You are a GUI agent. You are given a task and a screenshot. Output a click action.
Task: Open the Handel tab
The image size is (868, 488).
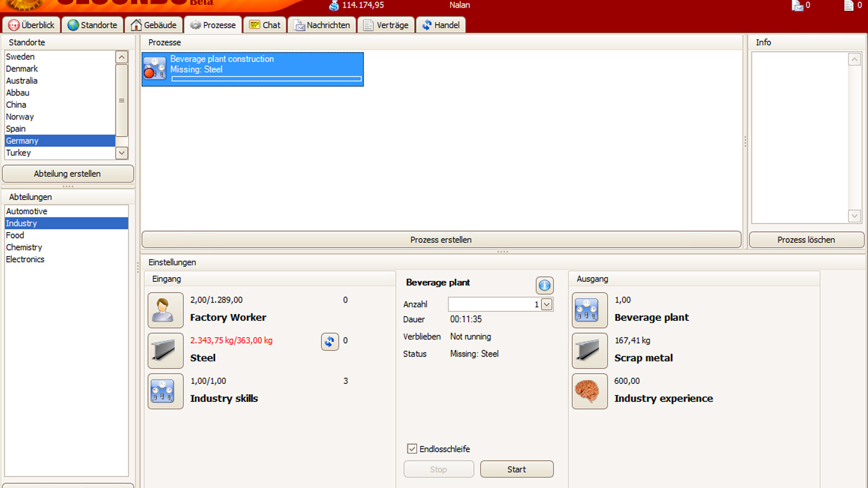(441, 25)
